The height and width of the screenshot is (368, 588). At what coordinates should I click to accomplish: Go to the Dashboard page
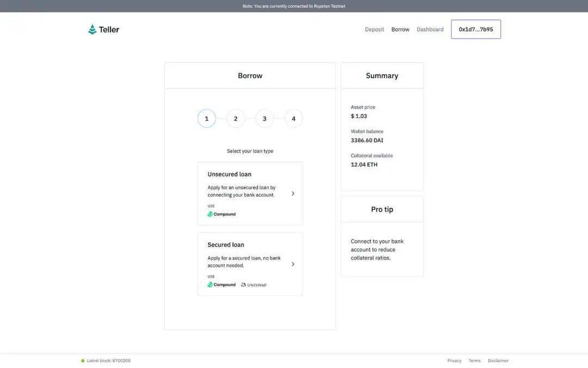pos(430,29)
